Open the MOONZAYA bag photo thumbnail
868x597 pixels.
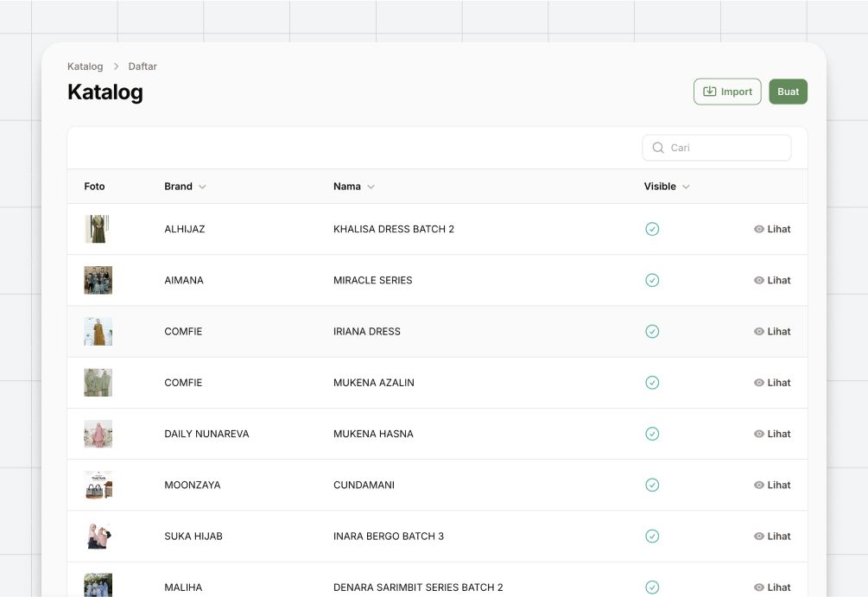[98, 486]
